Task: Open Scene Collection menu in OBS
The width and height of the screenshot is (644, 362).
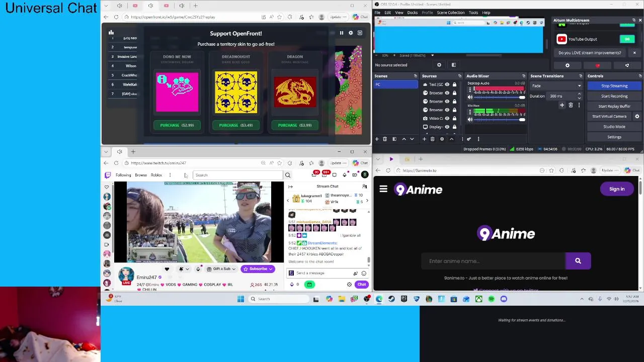Action: click(x=451, y=13)
